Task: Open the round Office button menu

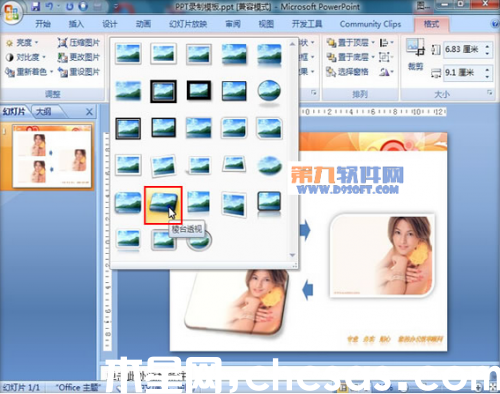Action: 12,13
